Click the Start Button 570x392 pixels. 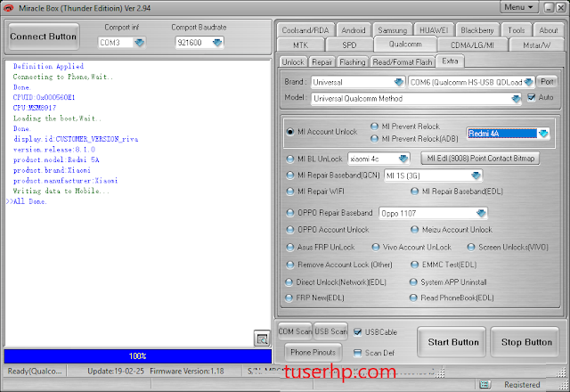(453, 342)
